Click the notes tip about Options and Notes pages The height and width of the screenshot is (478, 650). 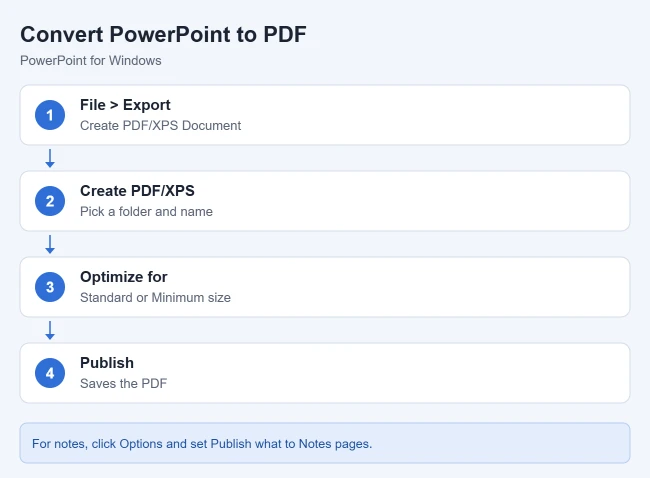coord(325,443)
